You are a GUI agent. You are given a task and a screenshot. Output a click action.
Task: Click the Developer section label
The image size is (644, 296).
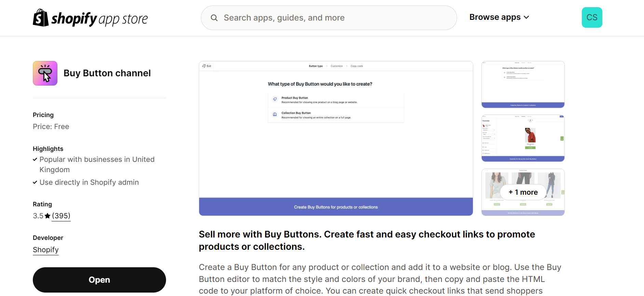[x=48, y=238]
